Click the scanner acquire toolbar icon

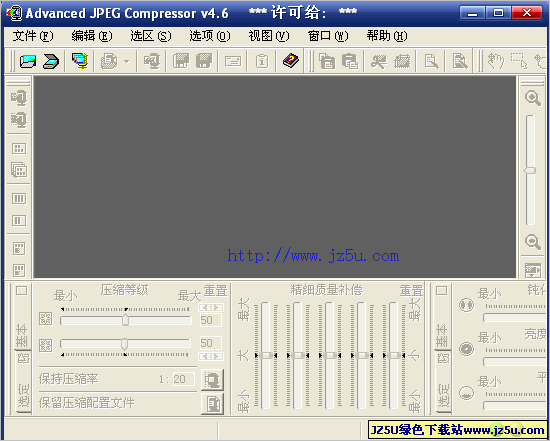pyautogui.click(x=51, y=61)
